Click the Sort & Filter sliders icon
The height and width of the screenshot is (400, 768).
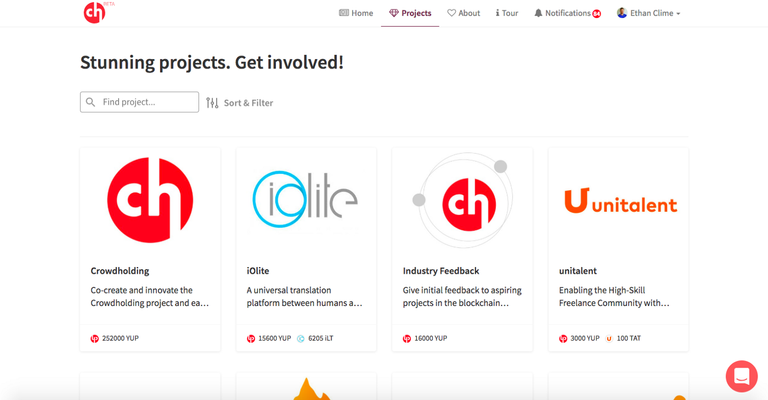coord(212,103)
